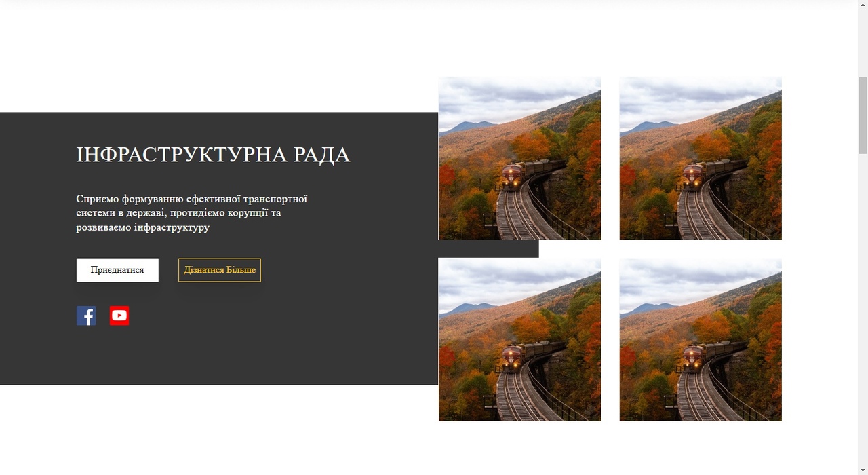Screen dimensions: 868x475
Task: Open the top-left train photo
Action: tap(519, 158)
